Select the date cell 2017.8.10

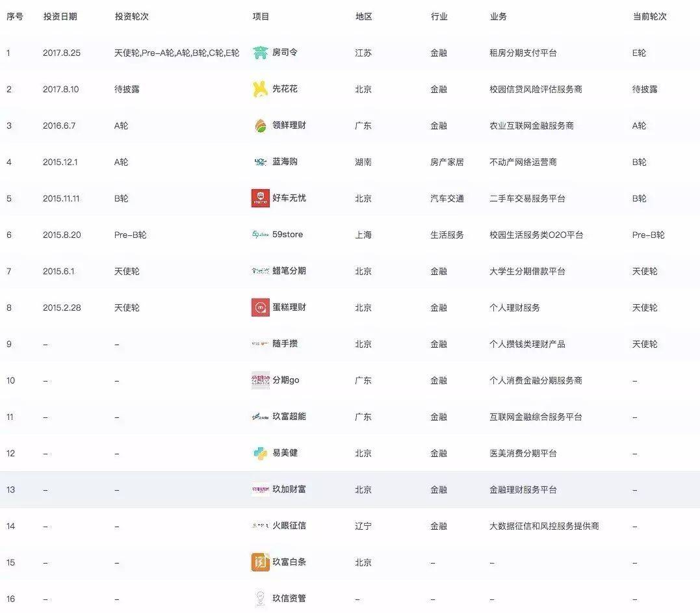[x=60, y=89]
